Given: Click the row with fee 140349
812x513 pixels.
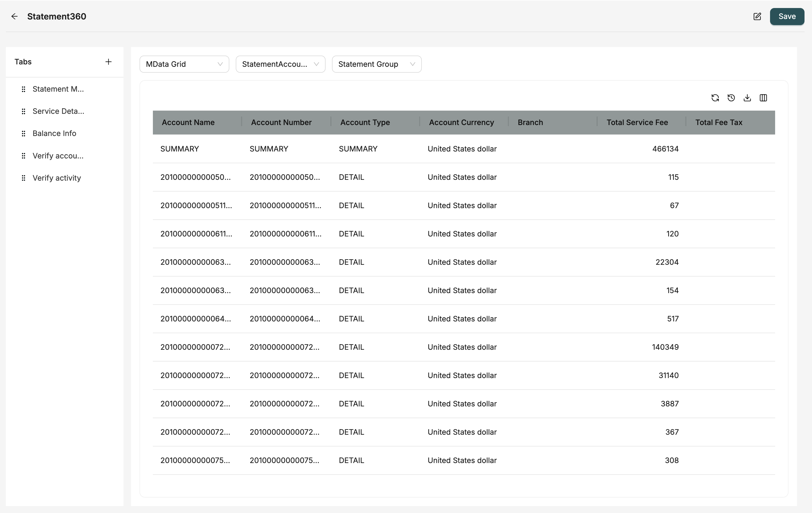Looking at the screenshot, I should coord(463,347).
